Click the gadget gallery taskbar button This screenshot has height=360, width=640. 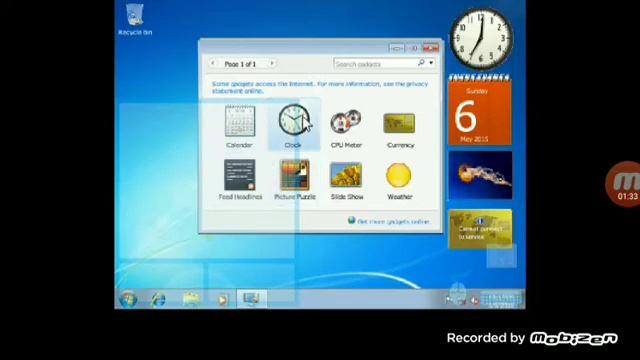coord(251,299)
